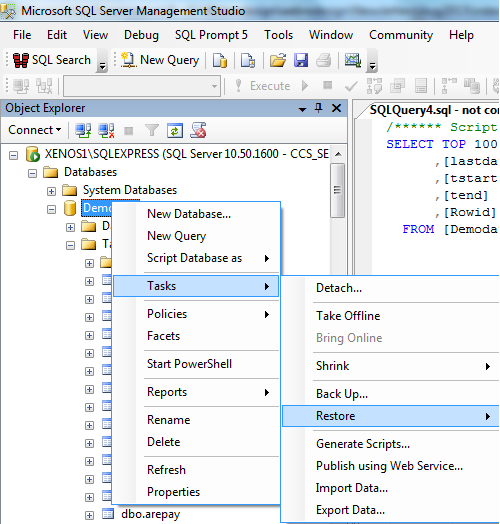Click the Analysis Services query icon
The height and width of the screenshot is (524, 500).
248,60
